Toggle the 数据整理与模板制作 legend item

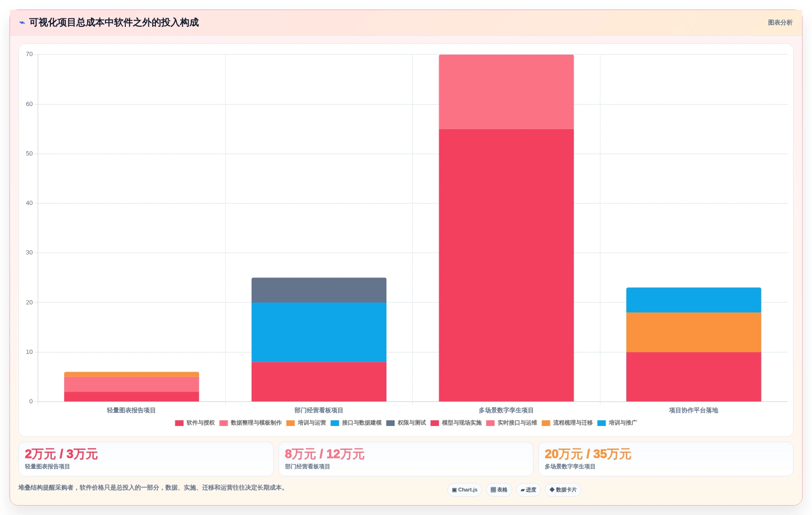pos(250,423)
